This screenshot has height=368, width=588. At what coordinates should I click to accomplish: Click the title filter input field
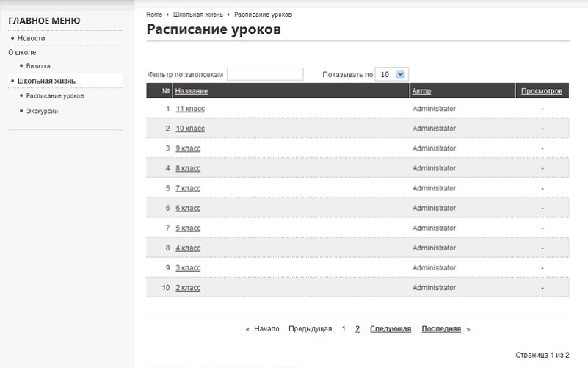pyautogui.click(x=265, y=74)
